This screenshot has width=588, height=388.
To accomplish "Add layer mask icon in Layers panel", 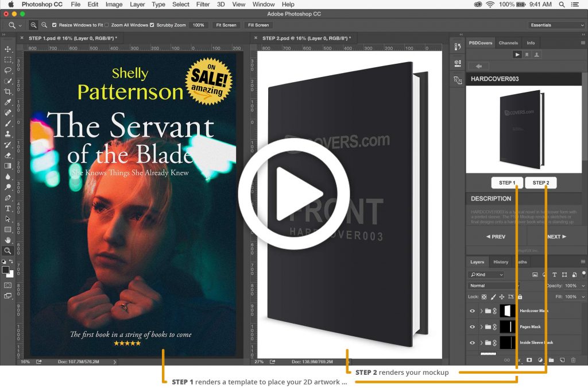I will pos(529,360).
